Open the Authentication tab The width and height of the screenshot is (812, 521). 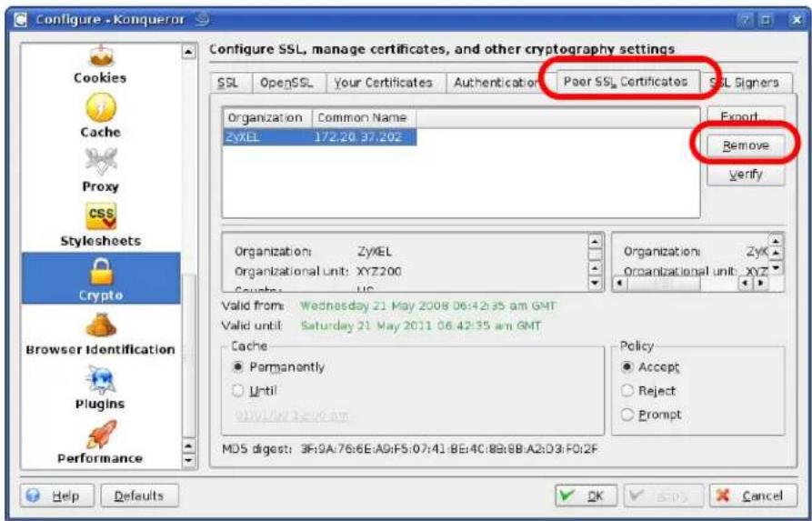[x=495, y=83]
